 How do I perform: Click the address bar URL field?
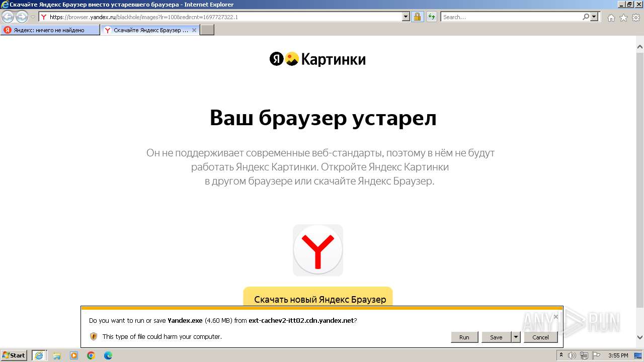[220, 17]
